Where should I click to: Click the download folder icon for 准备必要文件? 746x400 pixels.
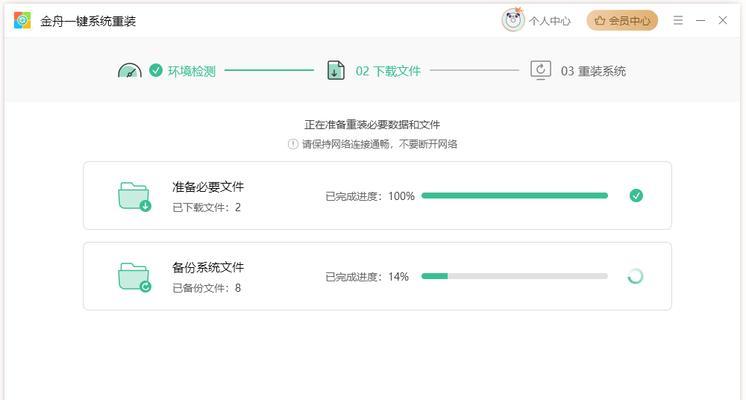134,196
